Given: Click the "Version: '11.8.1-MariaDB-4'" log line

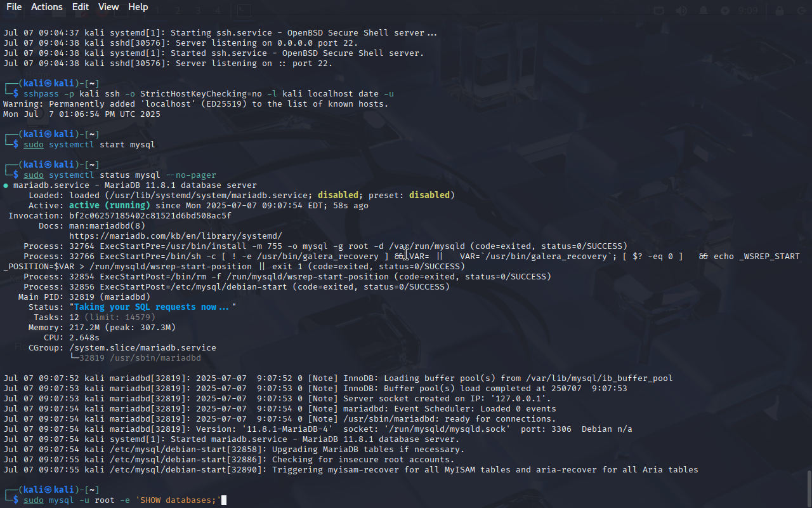Looking at the screenshot, I should 318,429.
